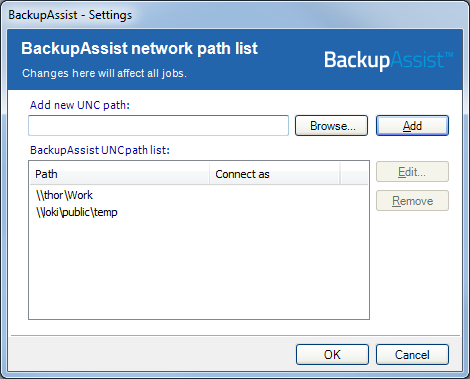Image resolution: width=470 pixels, height=379 pixels.
Task: Click the Connect as cell for \\thor\Work
Action: pyautogui.click(x=275, y=195)
